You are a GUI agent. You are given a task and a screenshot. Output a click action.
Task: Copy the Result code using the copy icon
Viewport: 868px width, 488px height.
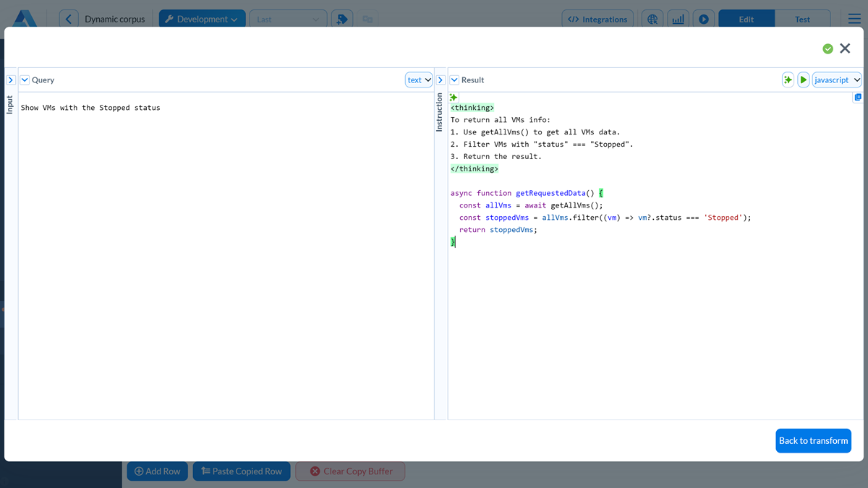(x=858, y=97)
